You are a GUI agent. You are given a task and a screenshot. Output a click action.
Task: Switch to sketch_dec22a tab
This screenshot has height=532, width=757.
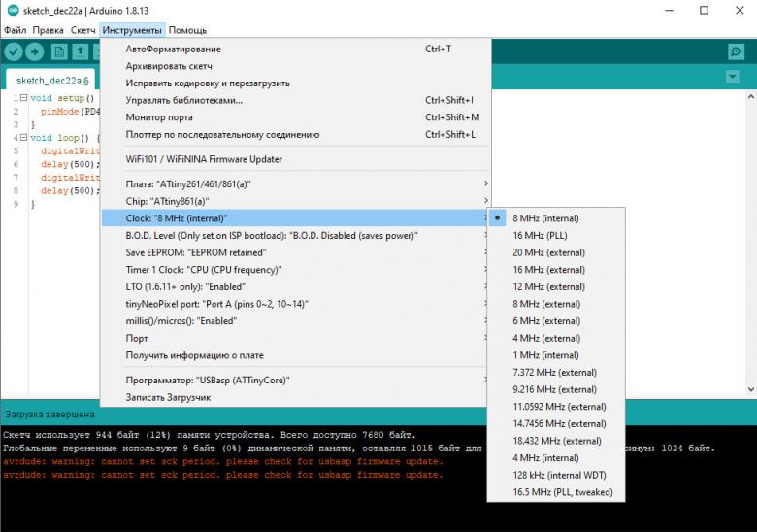[x=52, y=81]
